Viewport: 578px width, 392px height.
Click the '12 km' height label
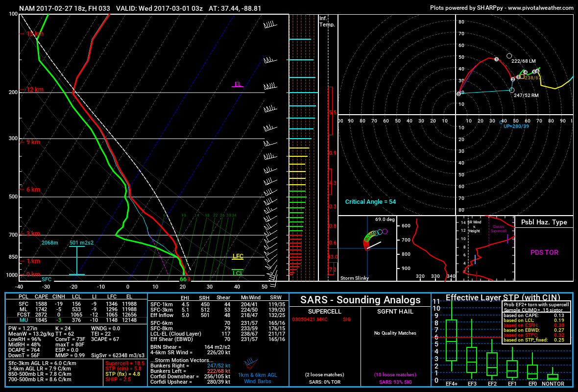[x=35, y=90]
